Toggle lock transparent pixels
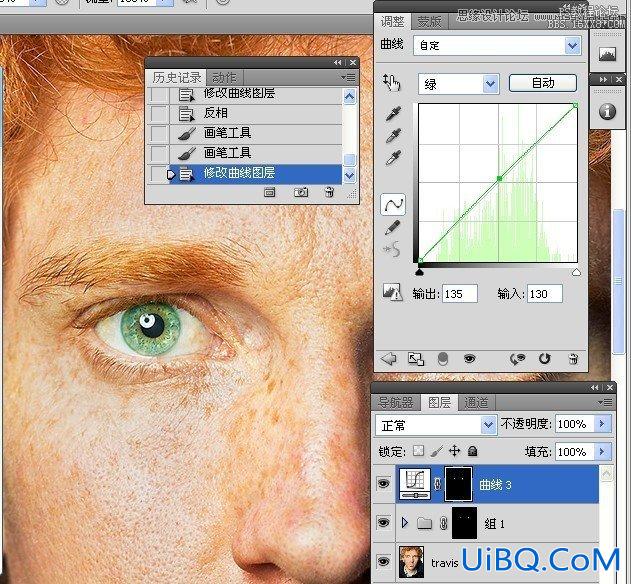Viewport: 631px width, 584px height. [419, 451]
